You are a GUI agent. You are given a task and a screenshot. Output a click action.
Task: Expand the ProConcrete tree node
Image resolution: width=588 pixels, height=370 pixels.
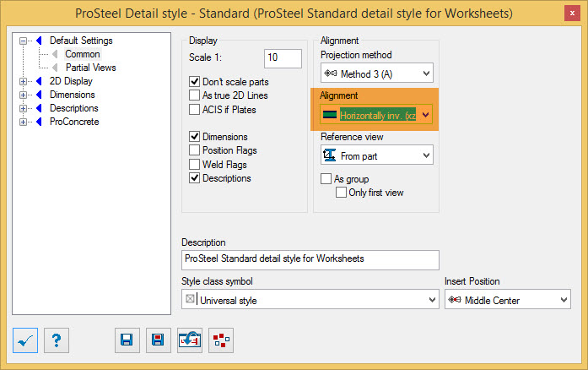tap(24, 122)
